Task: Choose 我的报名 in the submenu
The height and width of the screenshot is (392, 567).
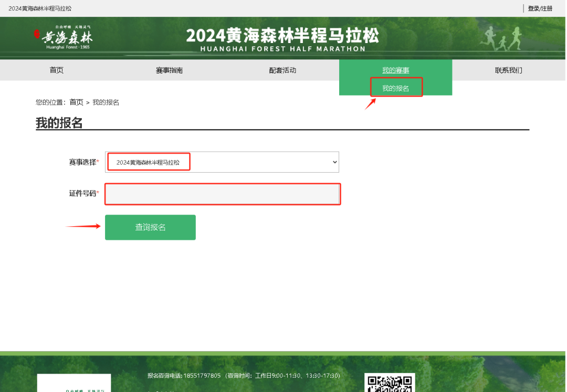Action: click(x=396, y=88)
